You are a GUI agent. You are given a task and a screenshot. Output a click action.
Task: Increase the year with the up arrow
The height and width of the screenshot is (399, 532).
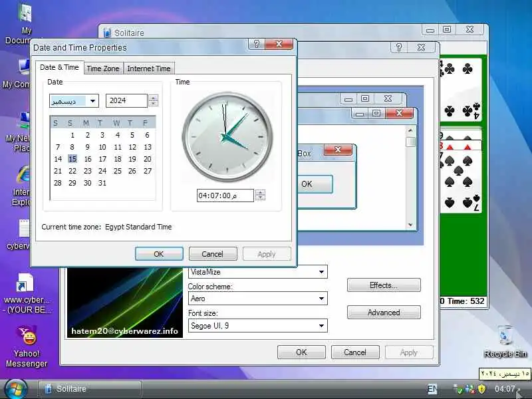[x=154, y=98]
